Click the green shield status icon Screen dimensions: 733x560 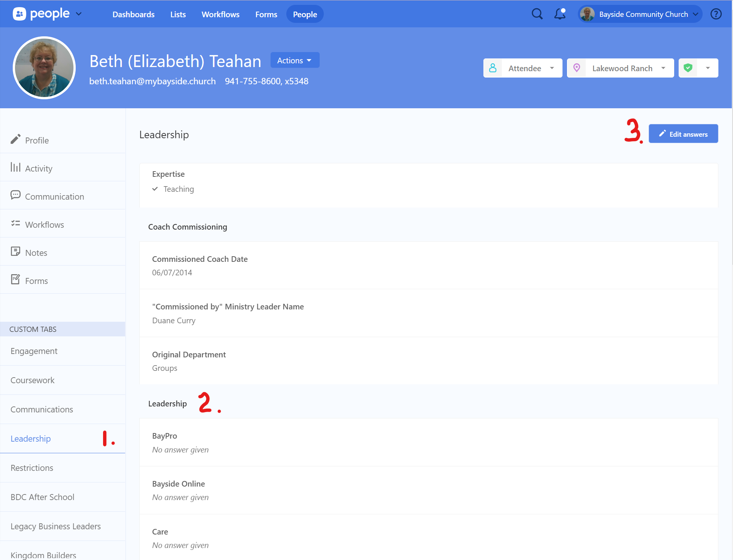click(688, 68)
